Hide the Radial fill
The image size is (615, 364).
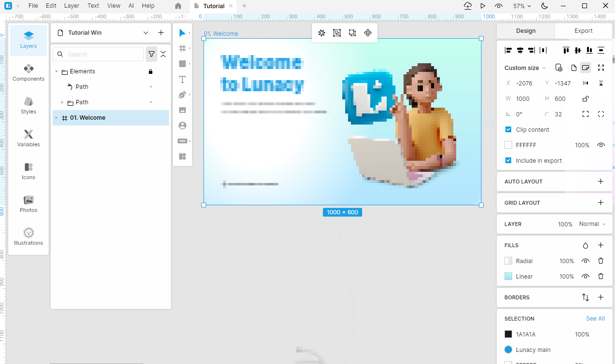point(585,261)
